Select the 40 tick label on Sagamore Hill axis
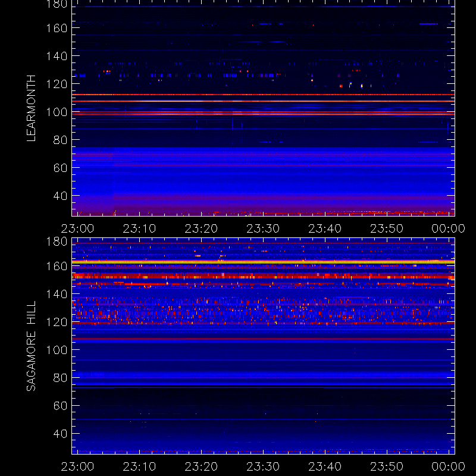 click(60, 434)
